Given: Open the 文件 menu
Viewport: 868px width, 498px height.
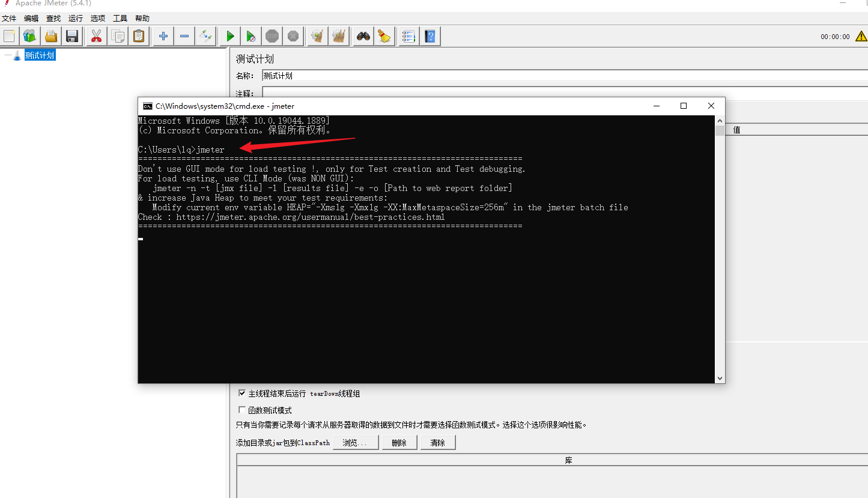Looking at the screenshot, I should click(9, 19).
